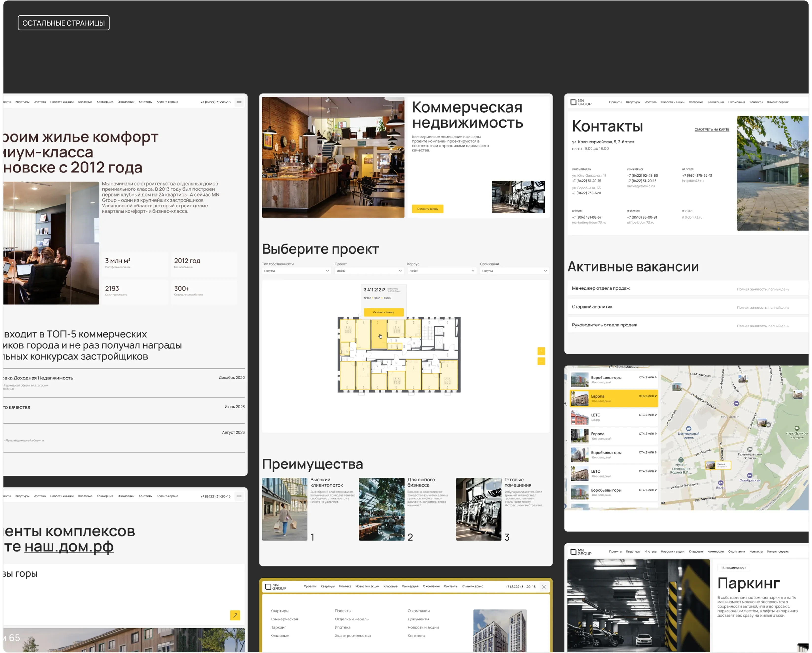
Task: Click Оставить заявку button under commercial real estate text
Action: point(427,209)
